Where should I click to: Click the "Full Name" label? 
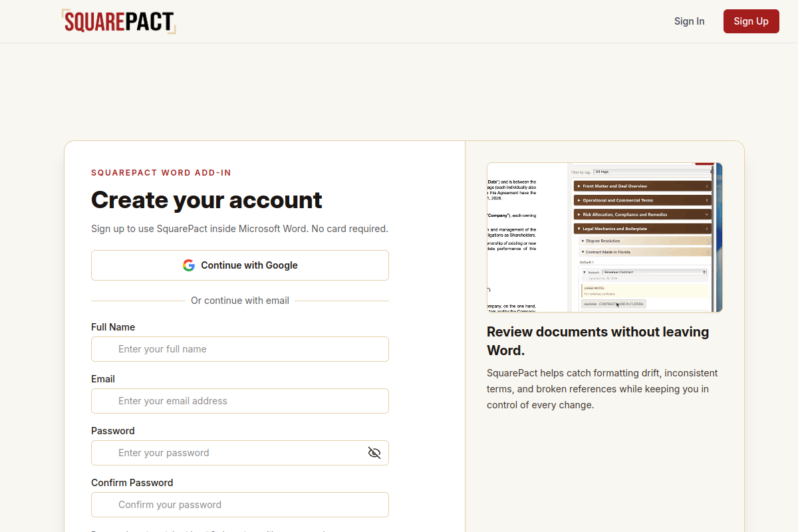113,327
